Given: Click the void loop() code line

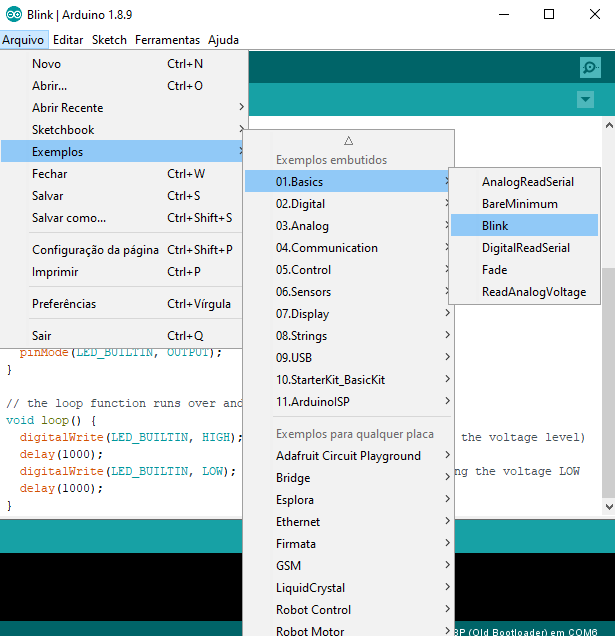Looking at the screenshot, I should [51, 420].
